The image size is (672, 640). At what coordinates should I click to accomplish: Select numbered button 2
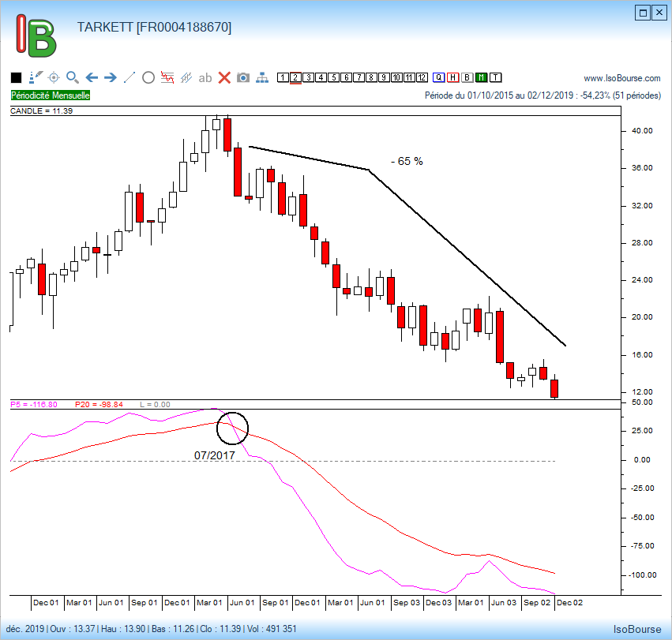(295, 77)
